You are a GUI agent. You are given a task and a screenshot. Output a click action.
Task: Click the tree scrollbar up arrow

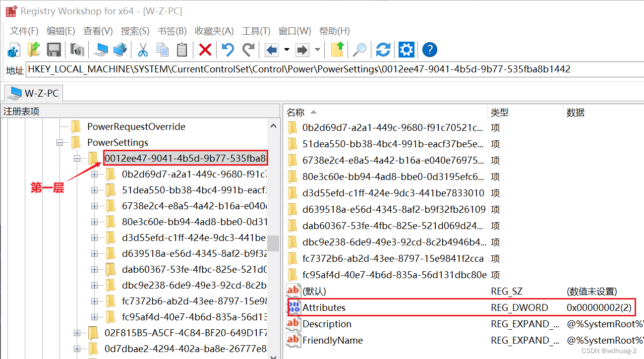(x=273, y=125)
